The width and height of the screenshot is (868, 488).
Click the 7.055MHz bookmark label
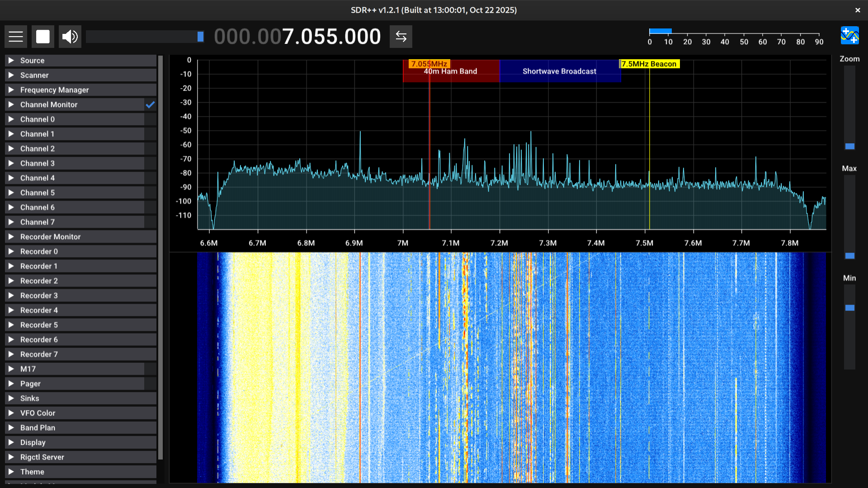429,64
